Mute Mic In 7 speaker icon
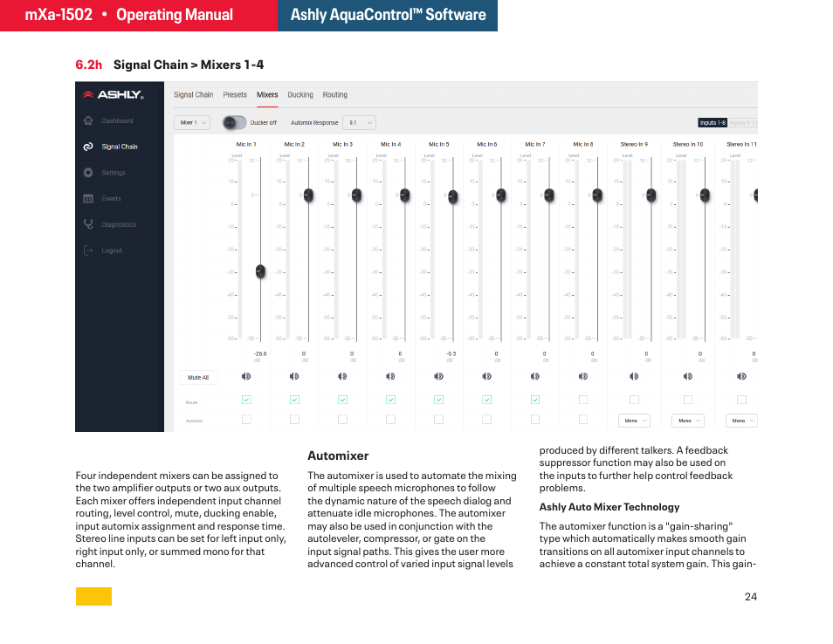 click(x=535, y=376)
